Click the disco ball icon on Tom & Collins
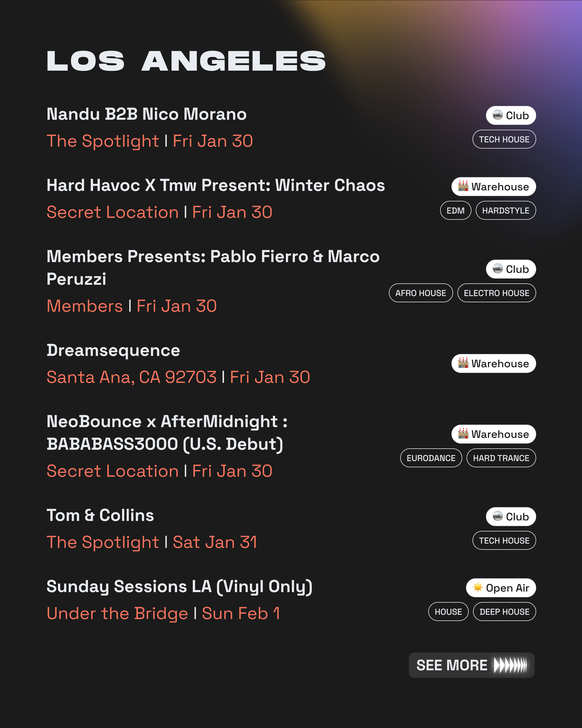Screen dimensions: 582x728 tap(497, 516)
